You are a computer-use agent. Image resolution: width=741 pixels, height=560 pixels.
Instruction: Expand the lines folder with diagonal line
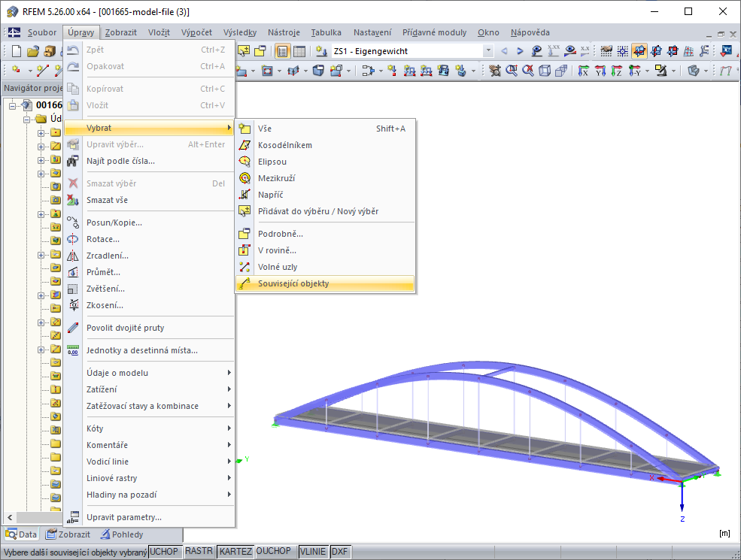[x=41, y=147]
